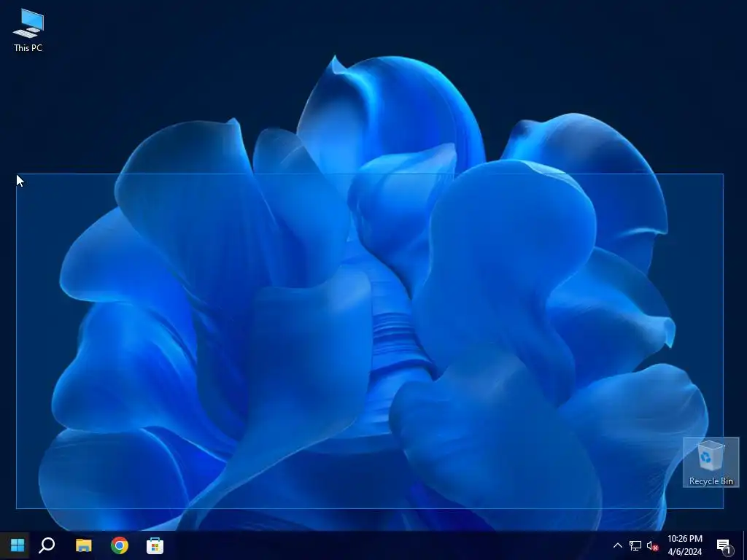The height and width of the screenshot is (560, 747).
Task: Open clock showing 10:26 PM
Action: click(684, 545)
